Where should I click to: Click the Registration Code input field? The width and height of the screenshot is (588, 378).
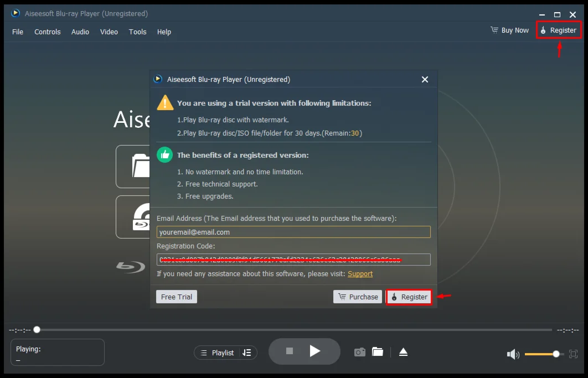[x=293, y=260]
